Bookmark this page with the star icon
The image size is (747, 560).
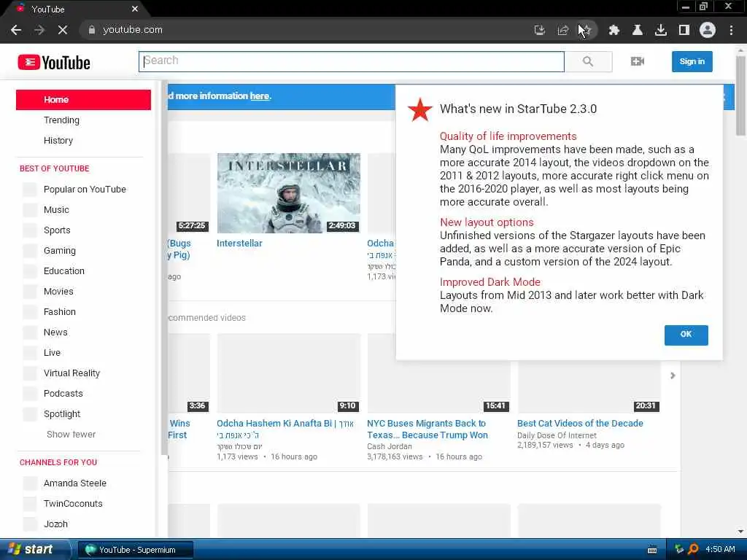coord(586,30)
